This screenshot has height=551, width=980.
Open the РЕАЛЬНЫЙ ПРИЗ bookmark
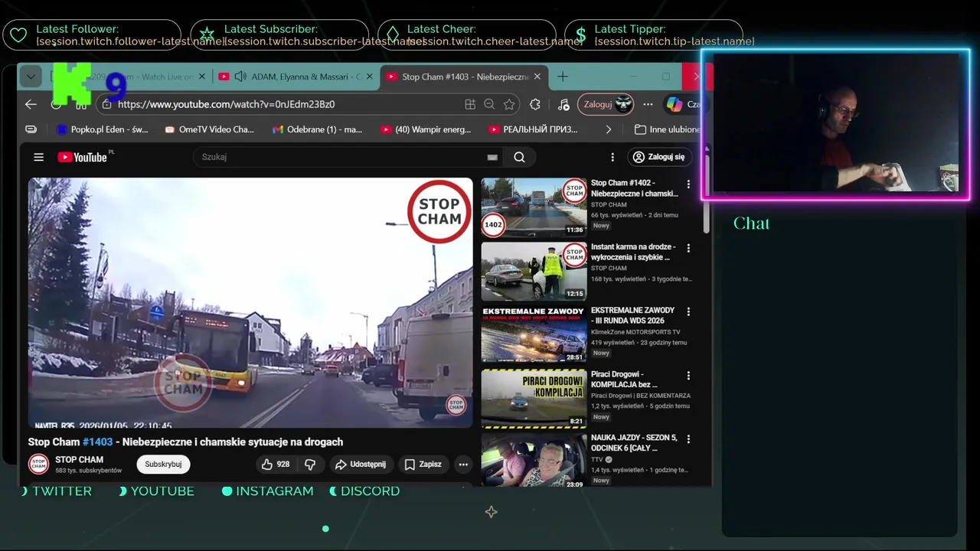tap(534, 129)
